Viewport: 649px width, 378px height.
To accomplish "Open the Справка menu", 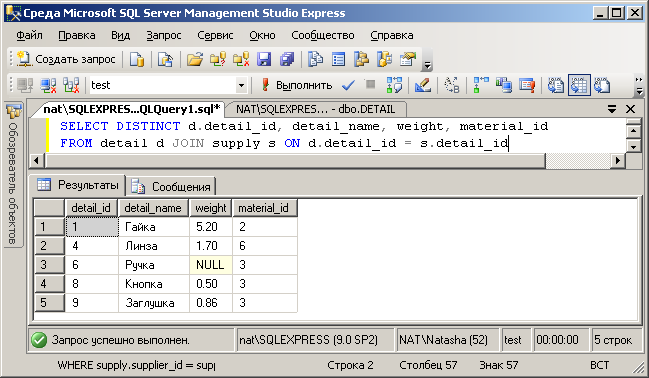I will tap(392, 36).
